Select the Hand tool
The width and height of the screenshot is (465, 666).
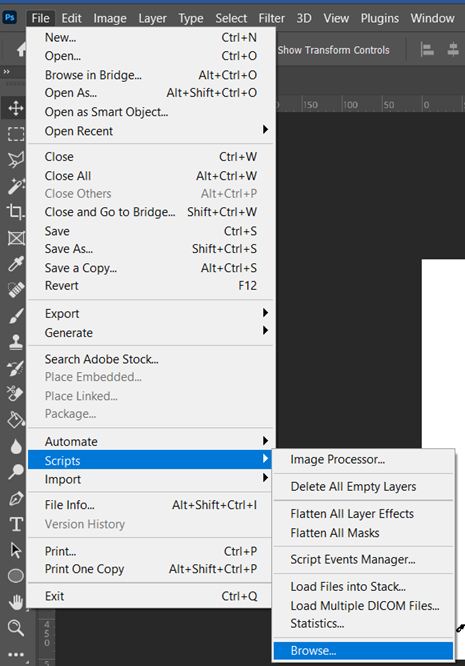click(x=16, y=602)
